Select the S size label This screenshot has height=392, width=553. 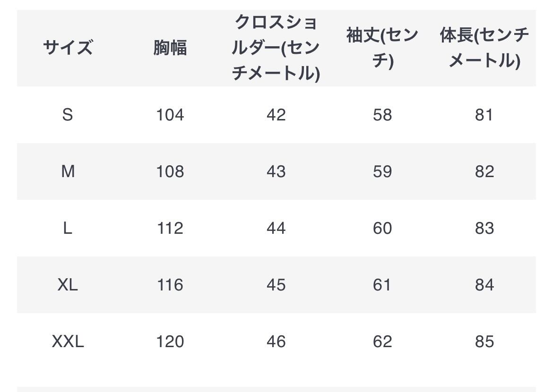[x=68, y=115]
